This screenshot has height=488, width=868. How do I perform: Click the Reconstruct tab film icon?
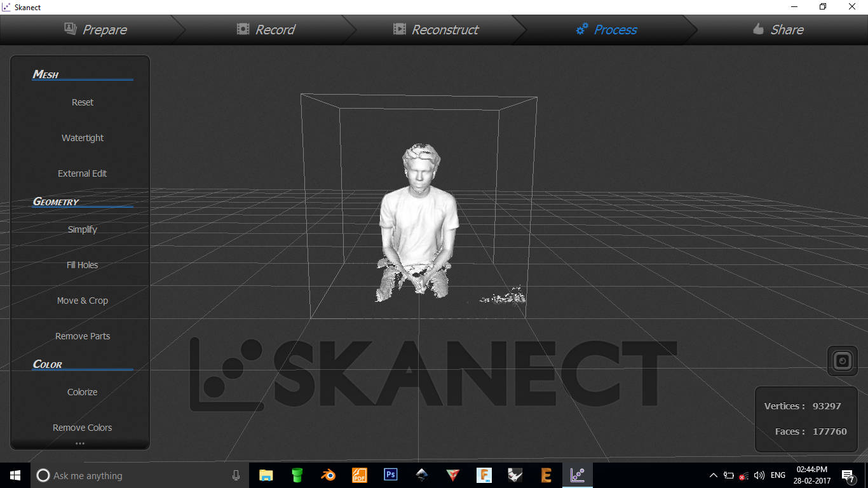pos(399,29)
